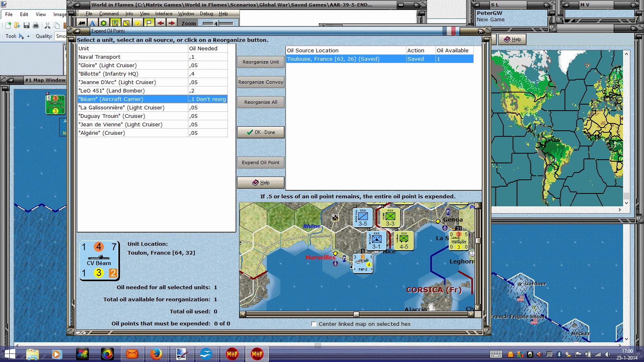Click the flag toolbar icon
This screenshot has height=362, width=644.
[149, 23]
